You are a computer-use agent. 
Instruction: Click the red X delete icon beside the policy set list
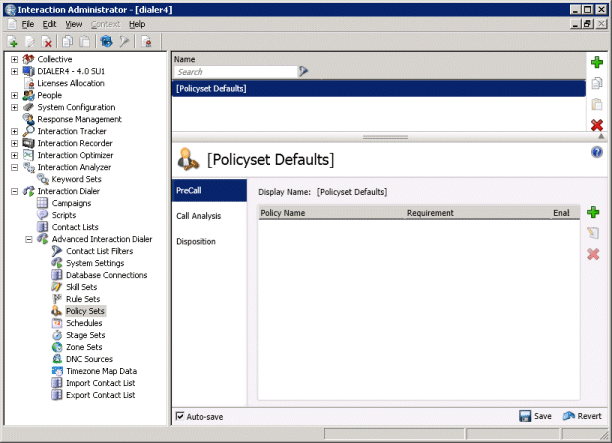(x=597, y=125)
